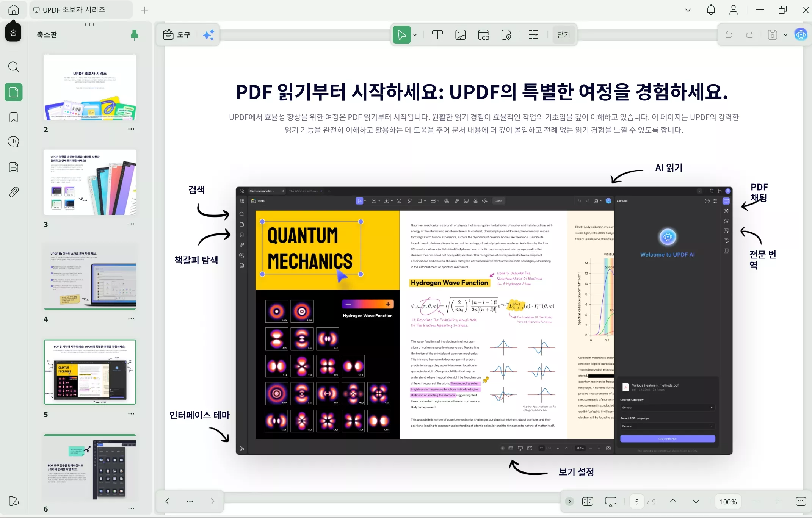This screenshot has width=812, height=518.
Task: Zoom out with minus button
Action: tap(755, 501)
